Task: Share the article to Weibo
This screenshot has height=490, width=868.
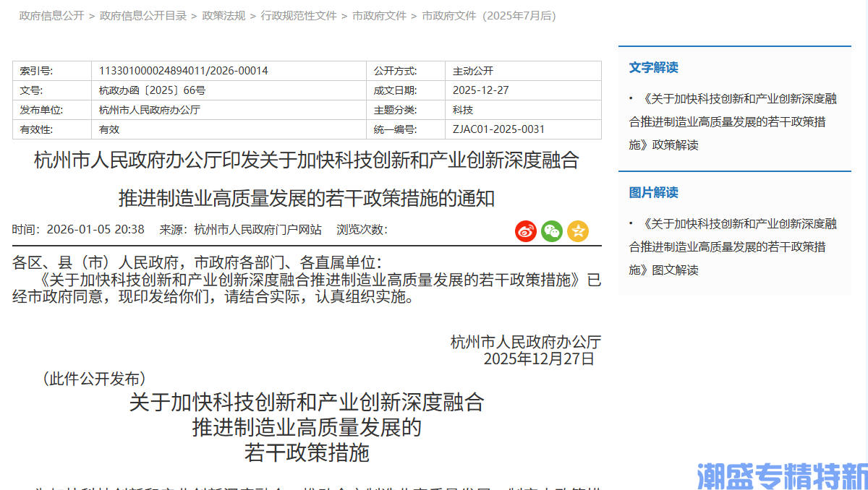Action: [x=525, y=231]
